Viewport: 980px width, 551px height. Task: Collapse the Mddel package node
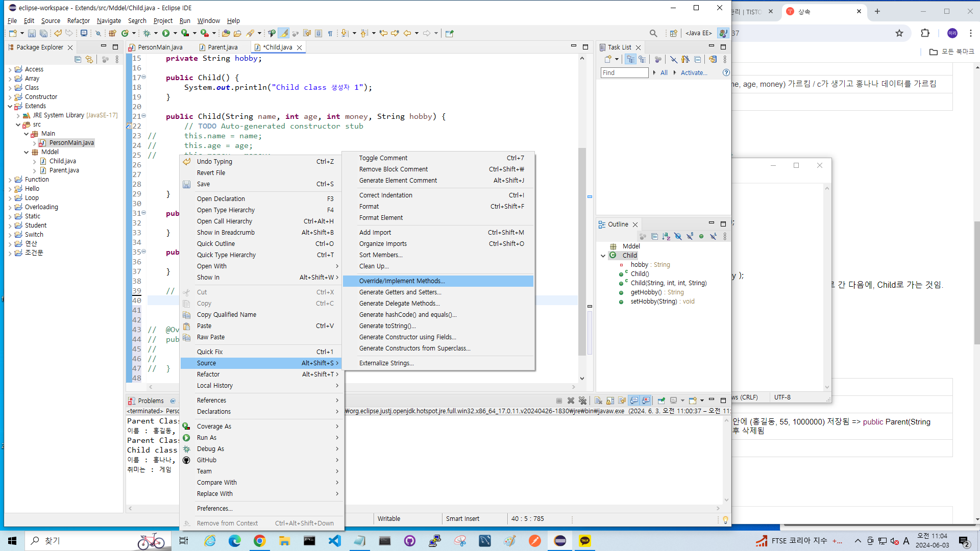(x=26, y=152)
